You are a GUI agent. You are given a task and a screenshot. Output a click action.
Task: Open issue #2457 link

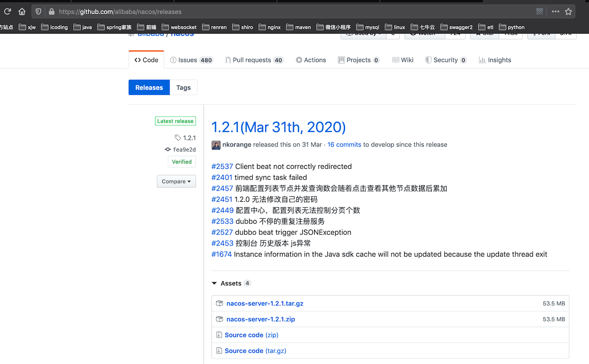222,188
